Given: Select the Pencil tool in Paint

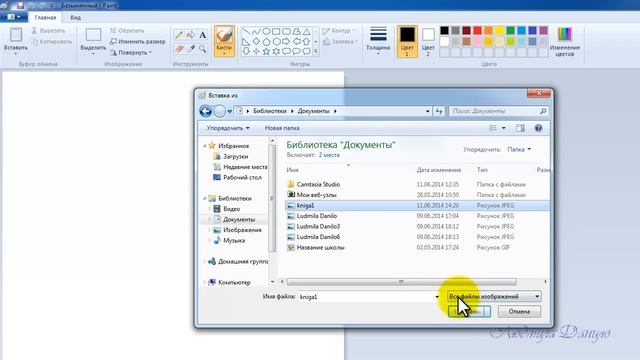Looking at the screenshot, I should [179, 35].
